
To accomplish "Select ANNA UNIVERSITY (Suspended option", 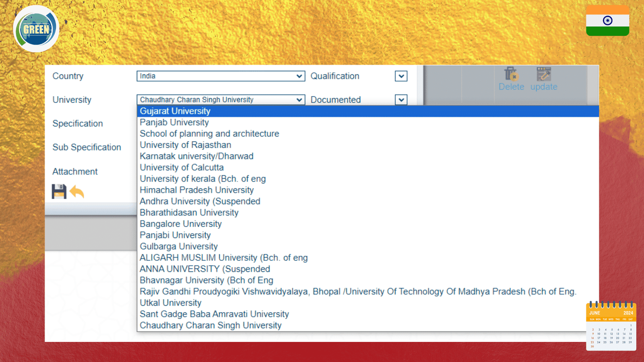I will [x=205, y=269].
